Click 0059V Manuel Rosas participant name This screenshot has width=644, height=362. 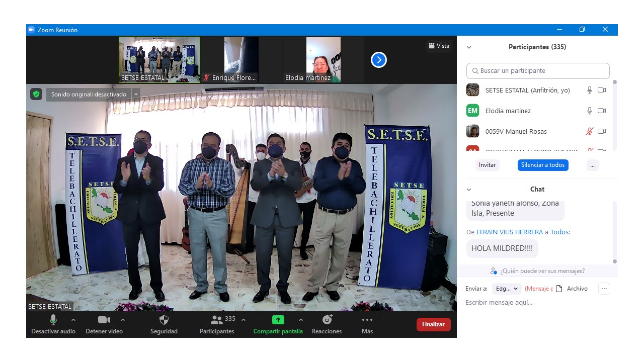[516, 131]
